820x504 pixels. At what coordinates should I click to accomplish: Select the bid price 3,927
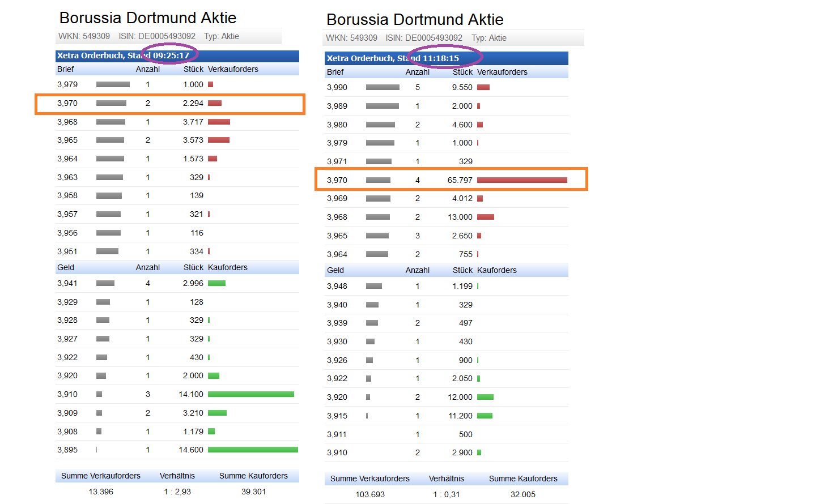(x=67, y=339)
